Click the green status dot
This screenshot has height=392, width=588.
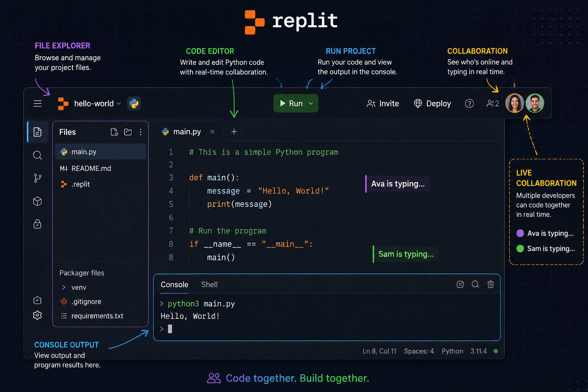496,351
